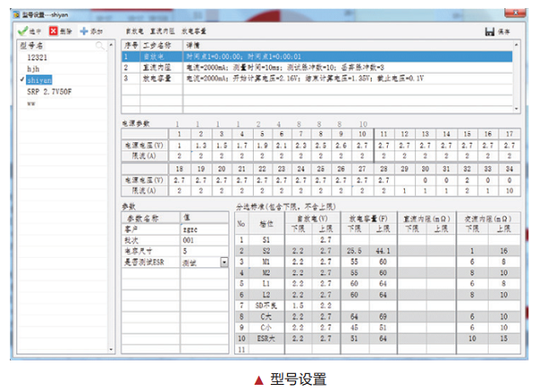This screenshot has height=392, width=540.
Task: Click the 客户 value field
Action: tap(204, 229)
